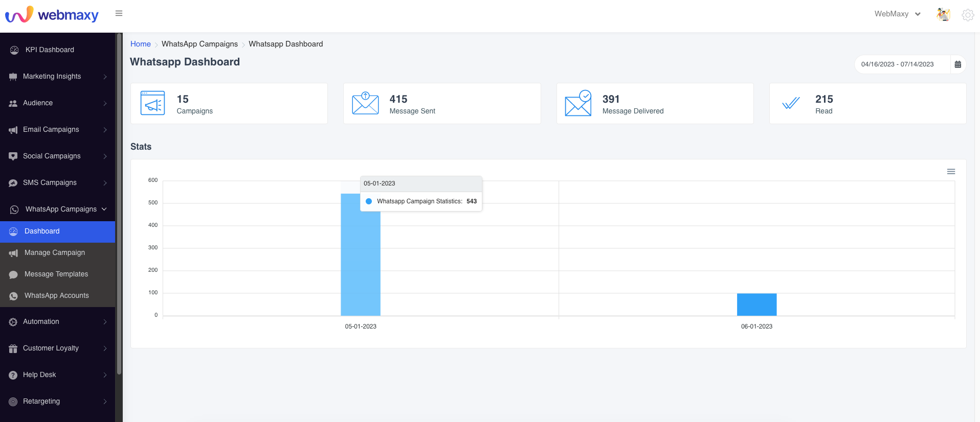Toggle the hamburger sidebar menu icon
980x422 pixels.
click(x=119, y=13)
